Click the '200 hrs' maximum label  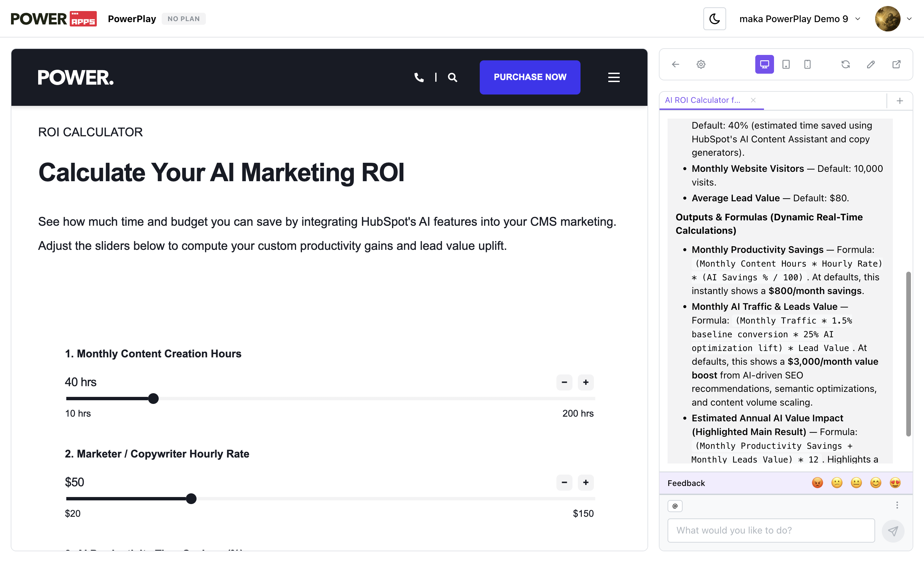coord(577,413)
